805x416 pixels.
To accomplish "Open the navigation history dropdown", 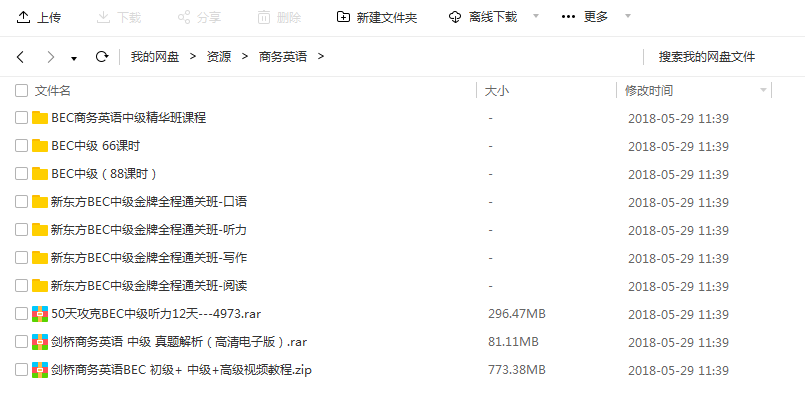I will [74, 59].
